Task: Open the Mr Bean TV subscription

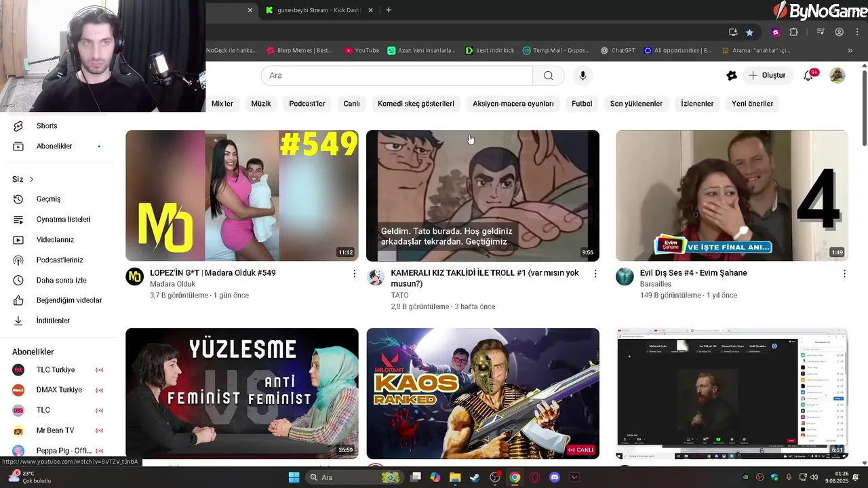Action: click(58, 430)
